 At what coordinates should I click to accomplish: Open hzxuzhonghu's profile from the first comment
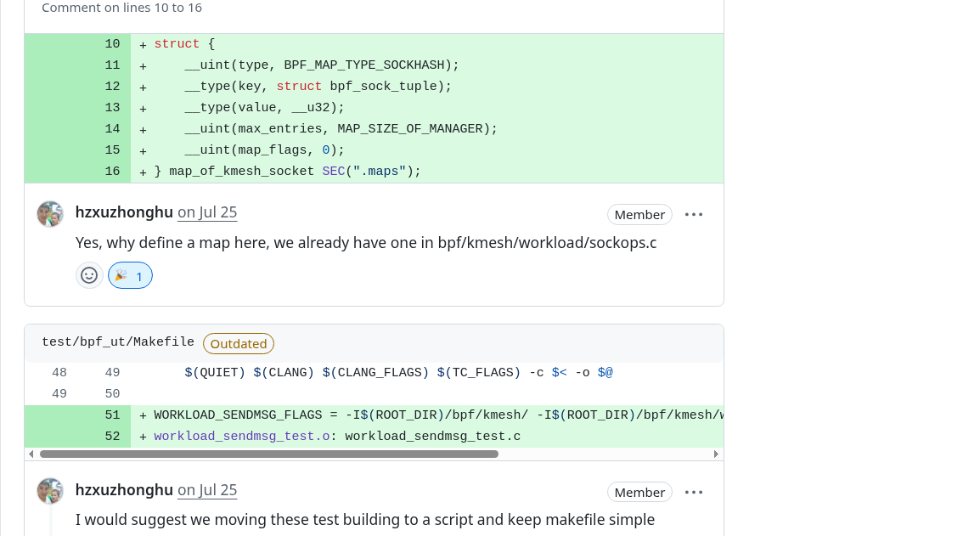(x=123, y=212)
